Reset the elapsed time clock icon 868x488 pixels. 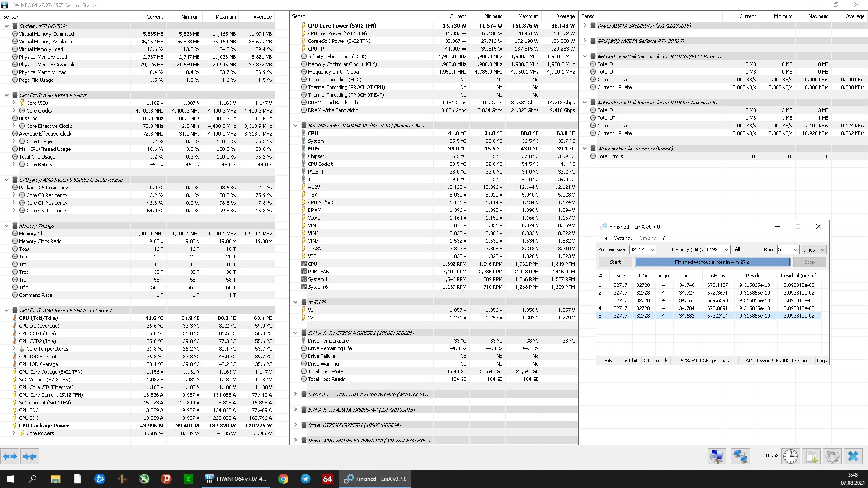(x=790, y=456)
